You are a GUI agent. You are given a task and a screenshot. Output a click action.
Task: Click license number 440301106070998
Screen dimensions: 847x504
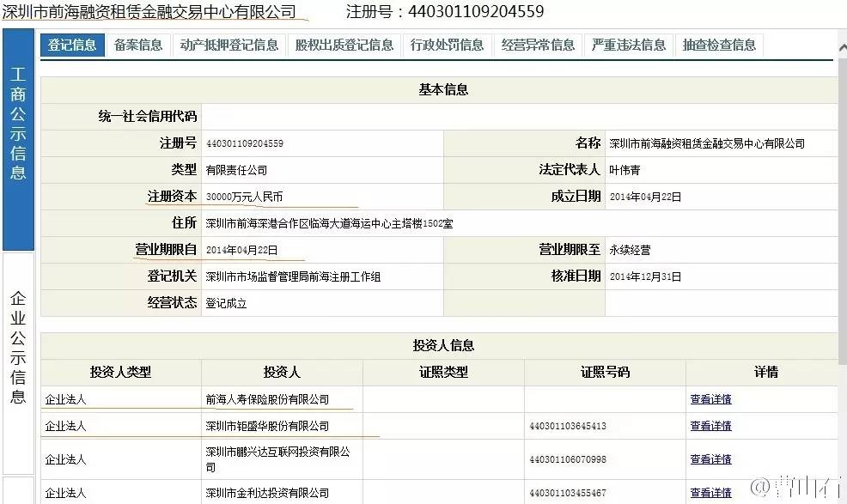pos(568,459)
